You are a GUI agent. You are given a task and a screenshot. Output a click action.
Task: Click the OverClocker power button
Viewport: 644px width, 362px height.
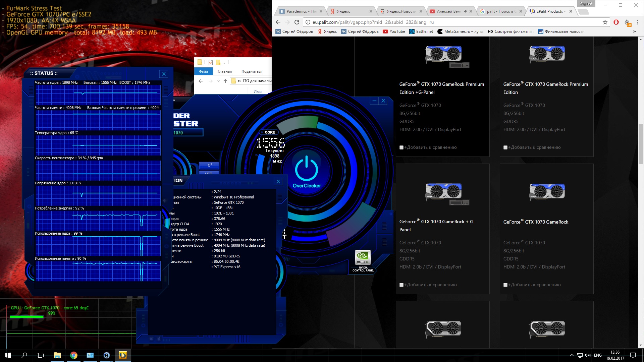pyautogui.click(x=306, y=170)
